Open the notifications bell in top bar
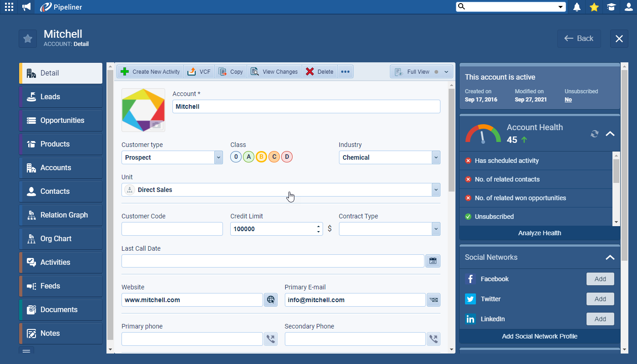 (577, 7)
